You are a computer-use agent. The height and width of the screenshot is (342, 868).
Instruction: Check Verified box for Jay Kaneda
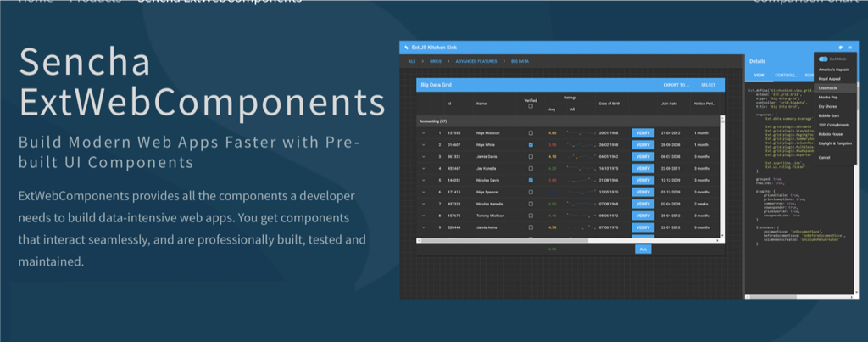point(531,169)
